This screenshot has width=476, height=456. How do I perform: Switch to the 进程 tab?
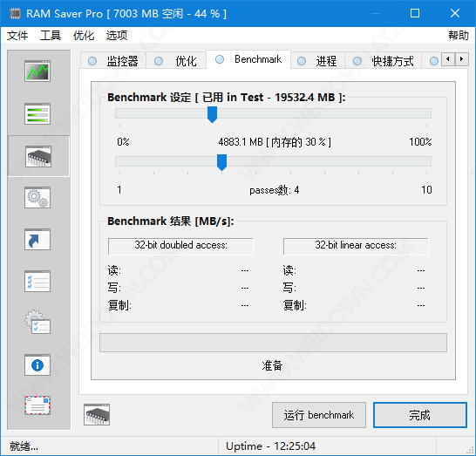[317, 61]
